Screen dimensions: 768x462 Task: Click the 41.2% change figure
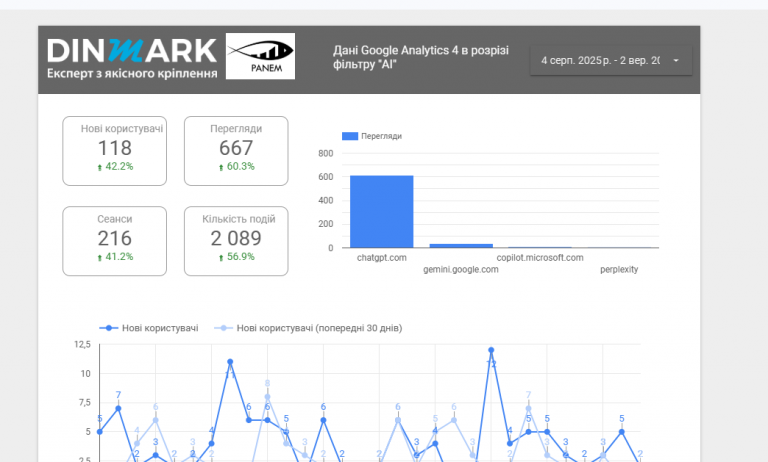pyautogui.click(x=119, y=257)
